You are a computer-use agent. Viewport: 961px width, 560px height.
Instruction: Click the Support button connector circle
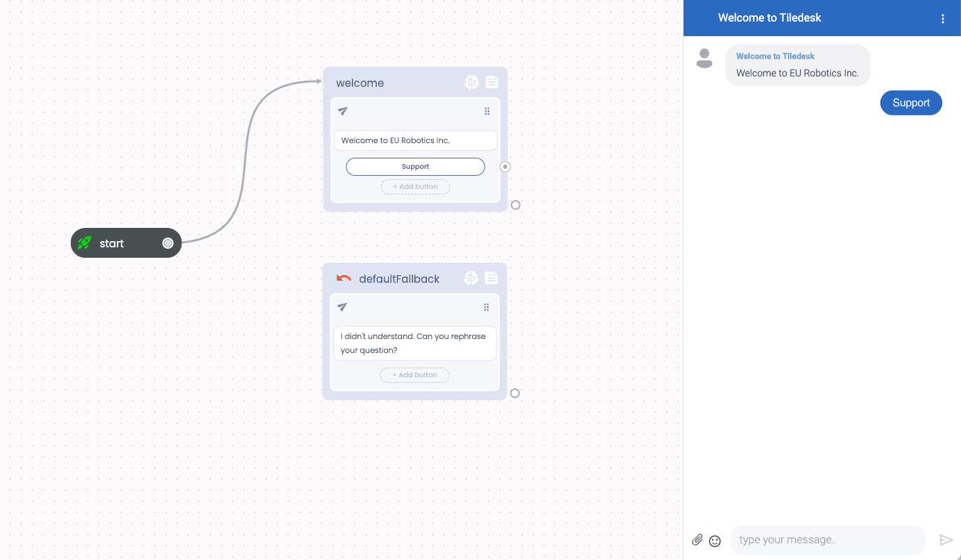point(506,167)
